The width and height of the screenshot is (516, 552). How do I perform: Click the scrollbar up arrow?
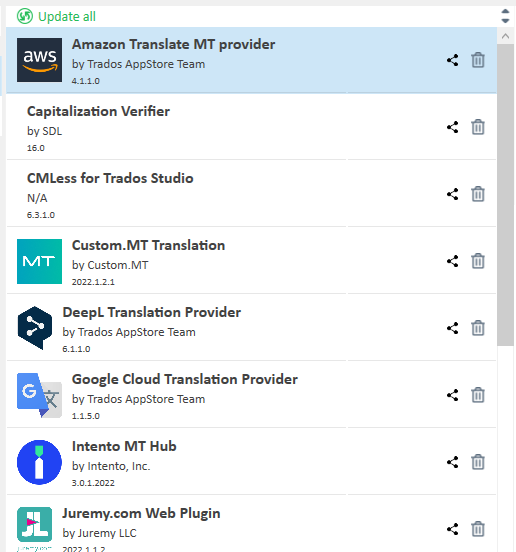(x=505, y=36)
